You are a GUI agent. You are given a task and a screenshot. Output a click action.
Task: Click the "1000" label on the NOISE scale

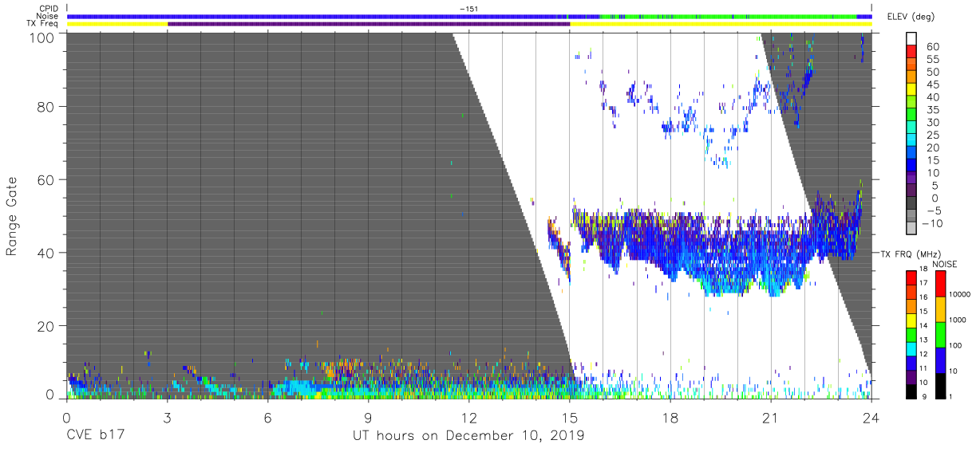pos(959,319)
